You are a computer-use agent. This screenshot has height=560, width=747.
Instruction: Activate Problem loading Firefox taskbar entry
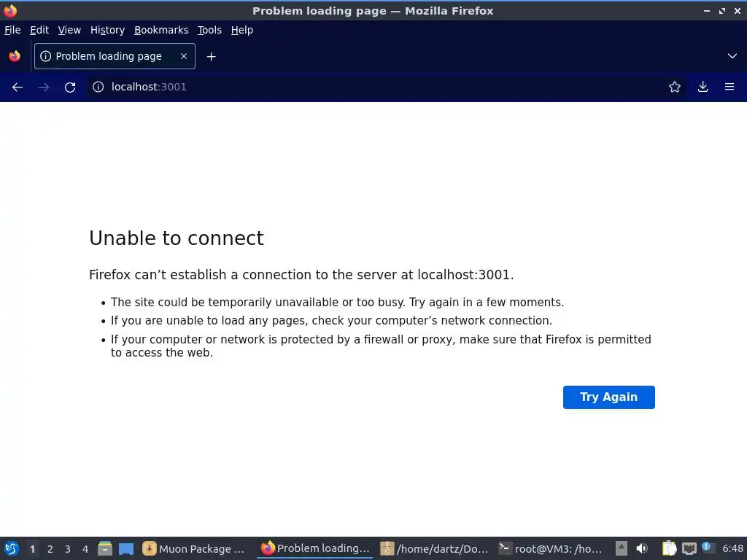315,548
